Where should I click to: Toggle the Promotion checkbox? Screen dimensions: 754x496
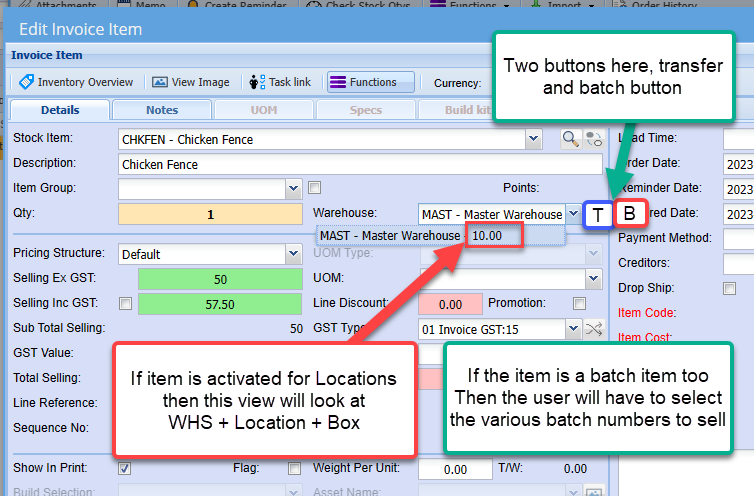tap(579, 304)
